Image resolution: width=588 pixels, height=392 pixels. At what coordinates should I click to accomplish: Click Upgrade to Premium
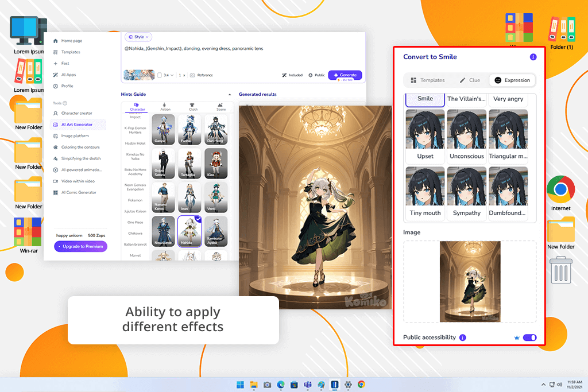click(x=80, y=246)
